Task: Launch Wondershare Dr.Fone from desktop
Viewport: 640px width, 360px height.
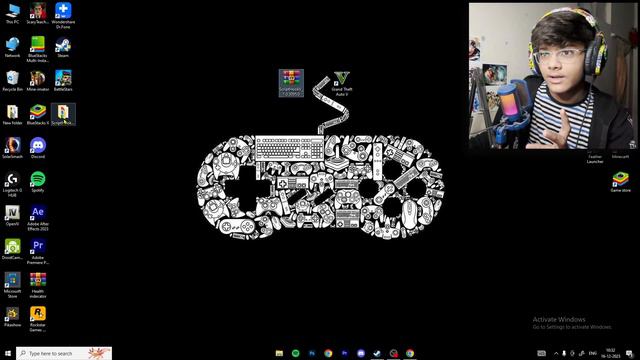Action: click(x=63, y=16)
